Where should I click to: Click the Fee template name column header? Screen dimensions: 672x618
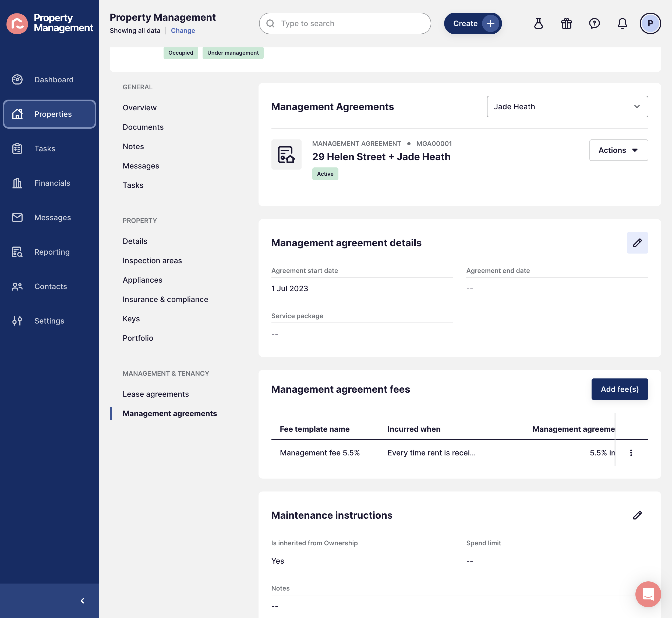pyautogui.click(x=315, y=429)
